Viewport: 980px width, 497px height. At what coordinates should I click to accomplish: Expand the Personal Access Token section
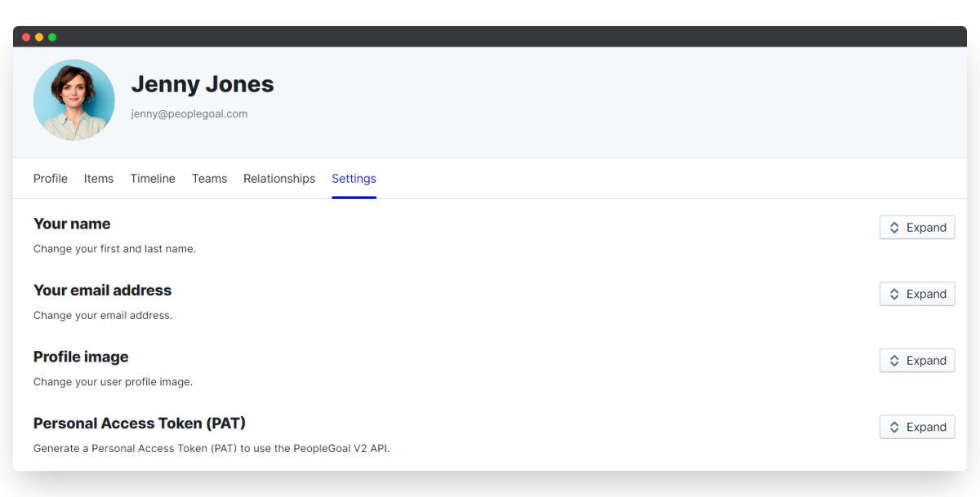(x=917, y=427)
